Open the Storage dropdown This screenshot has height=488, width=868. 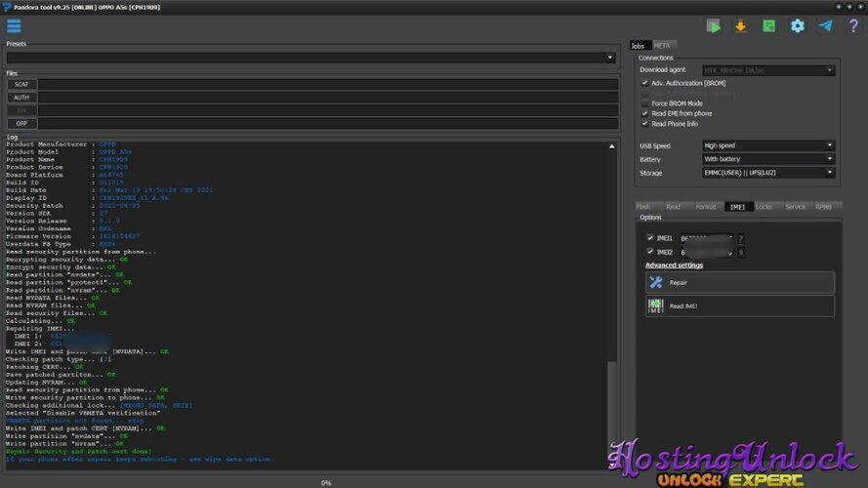pos(768,173)
